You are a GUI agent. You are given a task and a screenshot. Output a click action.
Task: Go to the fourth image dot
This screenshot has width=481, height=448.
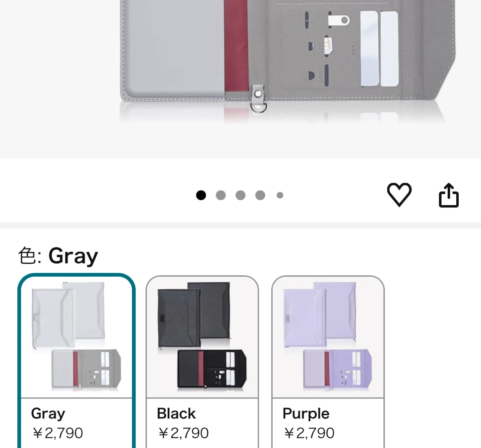(260, 195)
